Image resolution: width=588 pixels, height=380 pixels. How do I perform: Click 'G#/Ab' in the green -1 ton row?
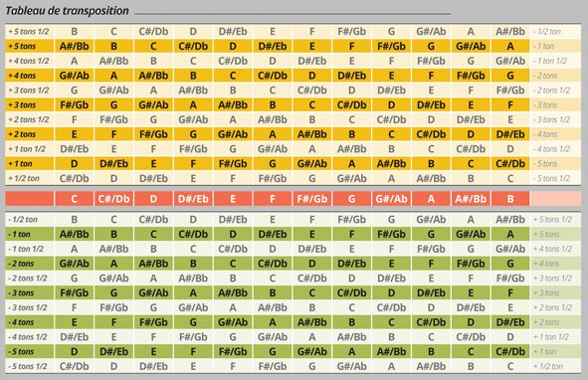(x=471, y=234)
